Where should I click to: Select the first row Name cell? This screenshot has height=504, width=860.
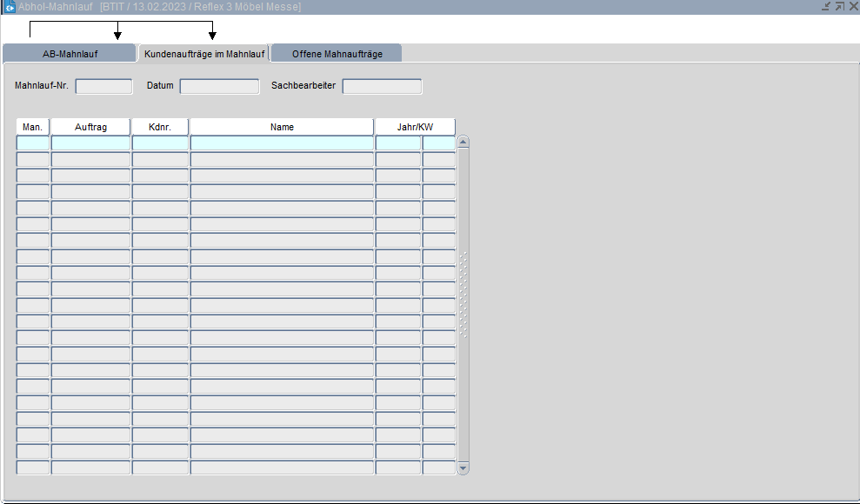pyautogui.click(x=282, y=143)
